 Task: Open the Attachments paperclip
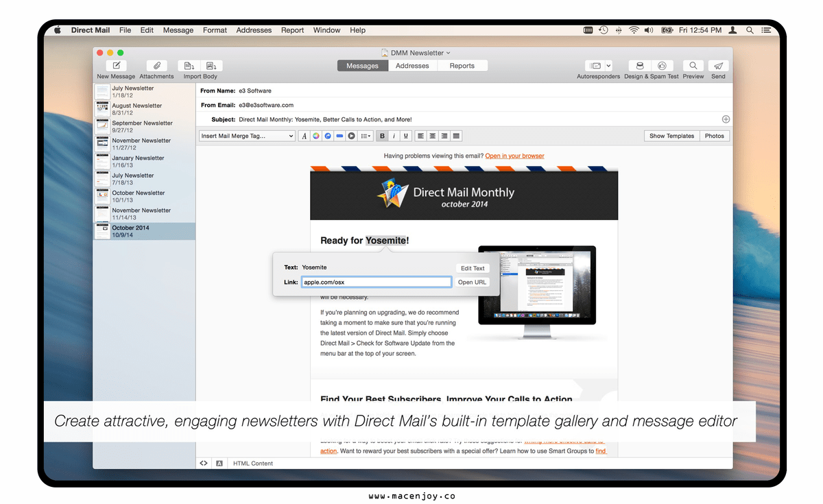[156, 66]
